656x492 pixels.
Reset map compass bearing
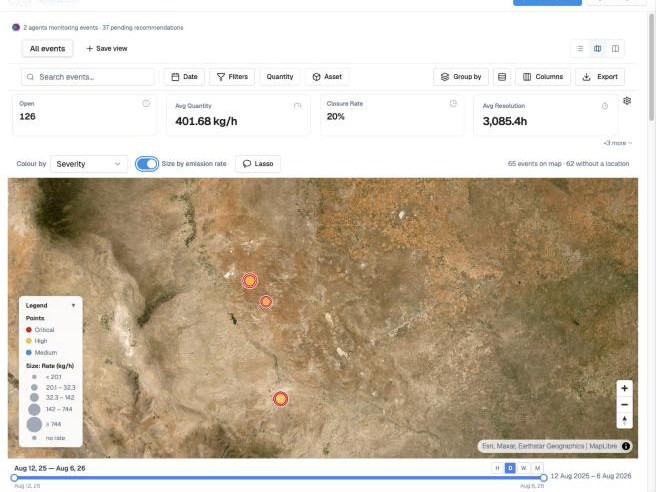624,420
